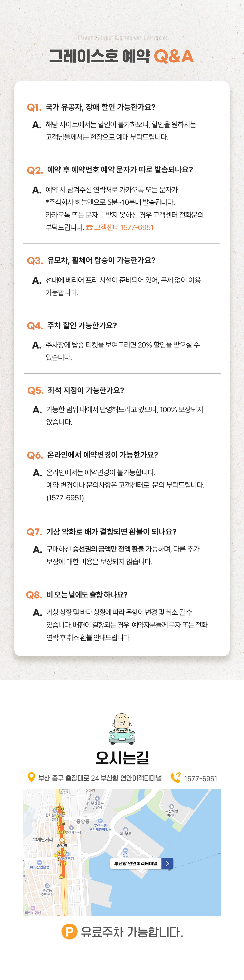Click the 부산 중구 충장대로 24 address text
Image resolution: width=244 pixels, height=980 pixels.
pos(100,778)
